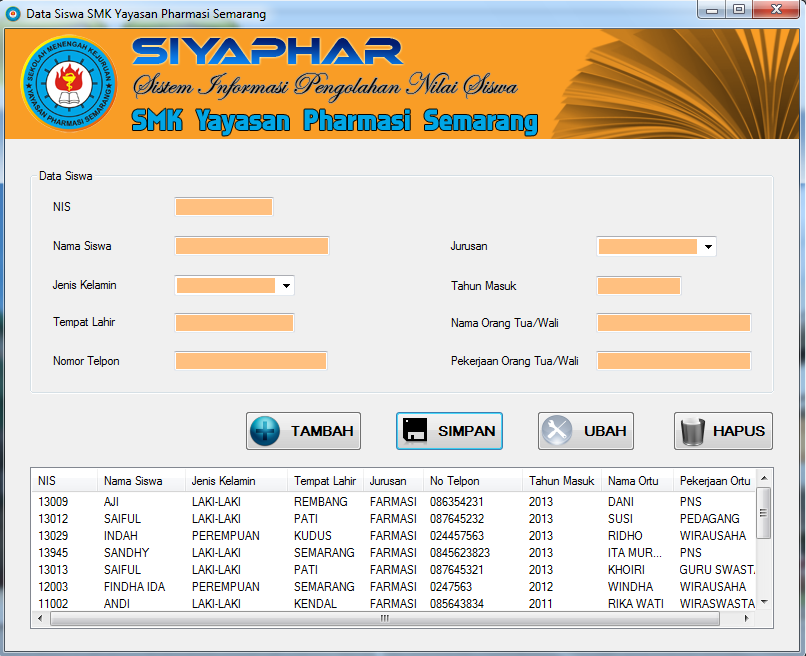Screen dimensions: 806x656
Task: Click the REMBANG birthplace cell
Action: pos(320,501)
